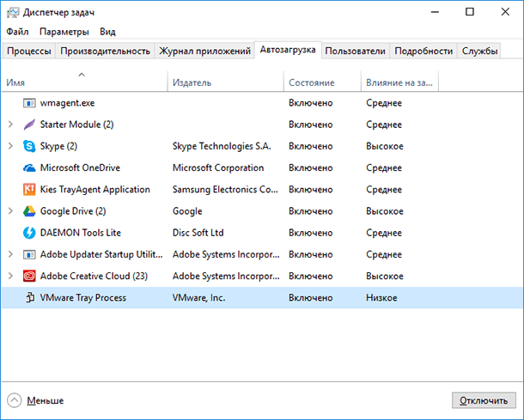
Task: Click the Samsung Electronics Co... publisher cell
Action: 225,190
